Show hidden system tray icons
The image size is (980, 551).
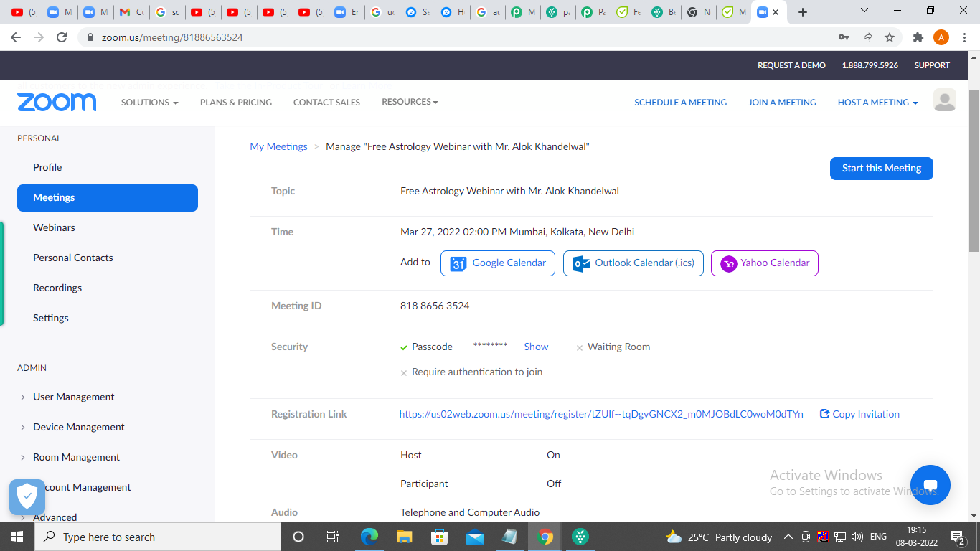click(788, 537)
